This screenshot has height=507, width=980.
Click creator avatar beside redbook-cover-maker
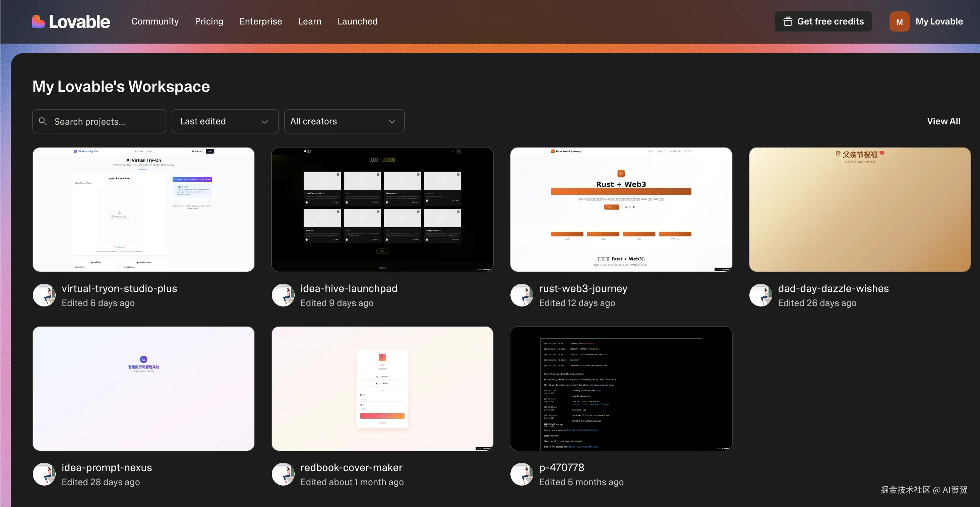point(283,474)
